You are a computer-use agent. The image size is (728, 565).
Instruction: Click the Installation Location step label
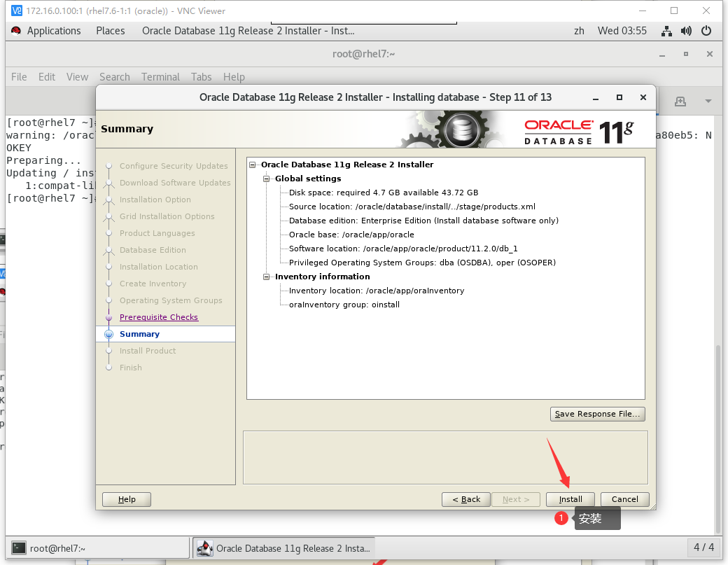click(x=159, y=267)
